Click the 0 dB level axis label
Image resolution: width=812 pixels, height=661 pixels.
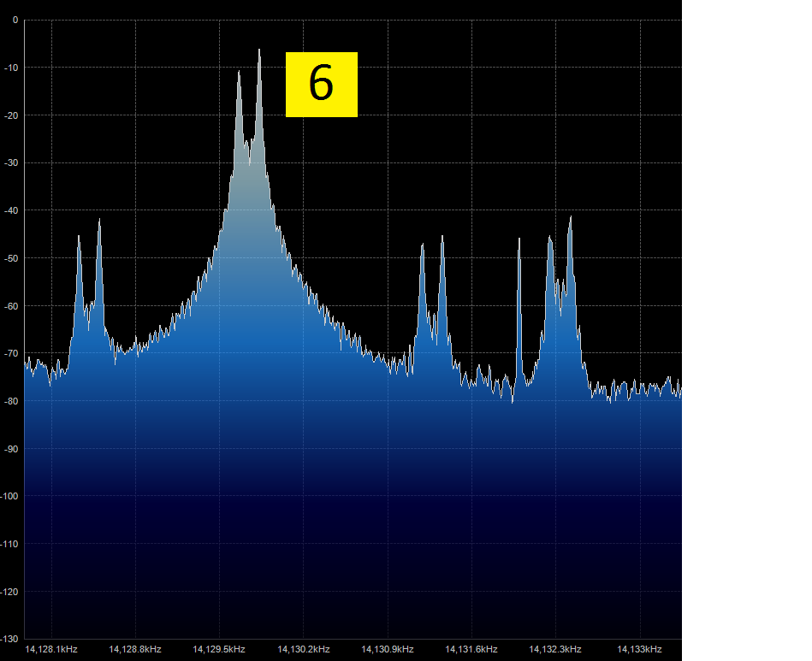pos(15,20)
